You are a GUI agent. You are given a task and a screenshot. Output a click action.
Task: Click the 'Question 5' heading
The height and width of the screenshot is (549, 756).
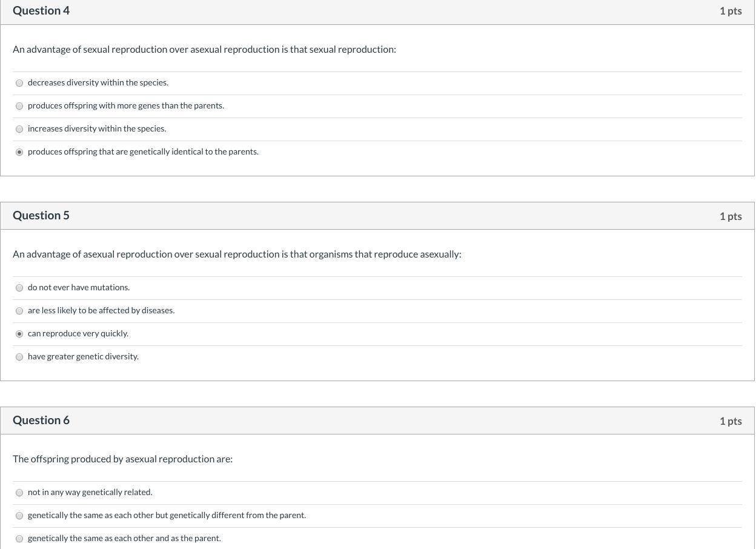[41, 216]
